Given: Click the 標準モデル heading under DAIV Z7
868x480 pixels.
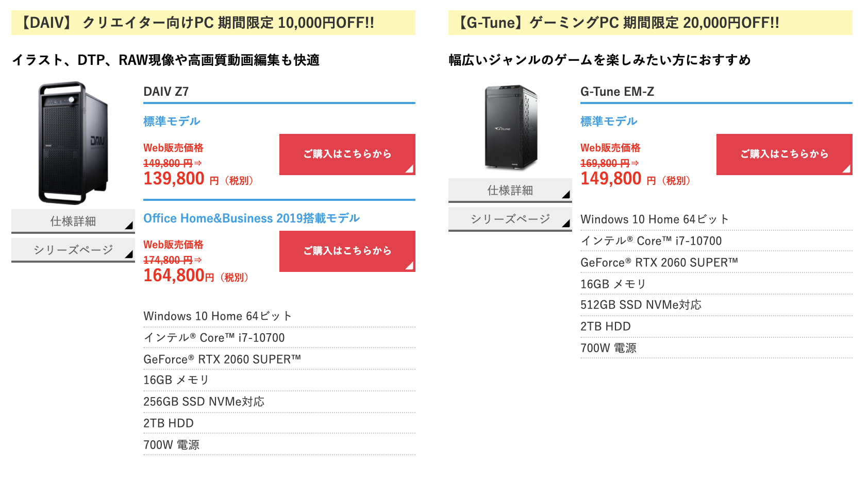Looking at the screenshot, I should pyautogui.click(x=172, y=121).
